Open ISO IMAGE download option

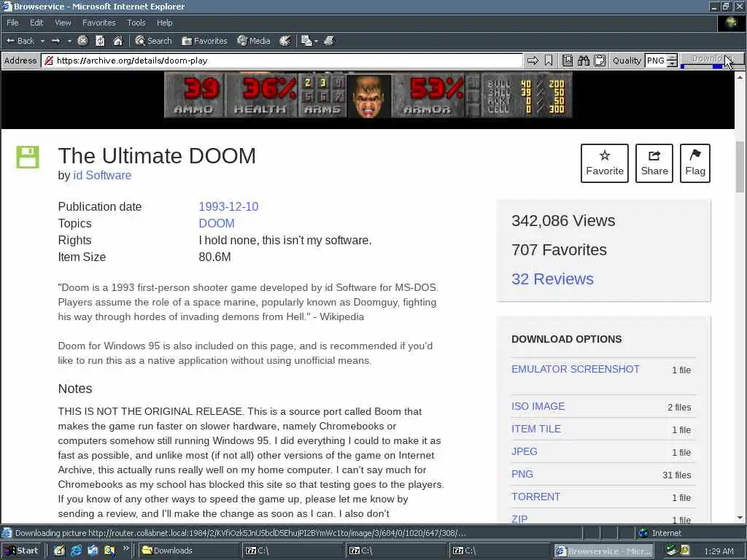point(538,406)
